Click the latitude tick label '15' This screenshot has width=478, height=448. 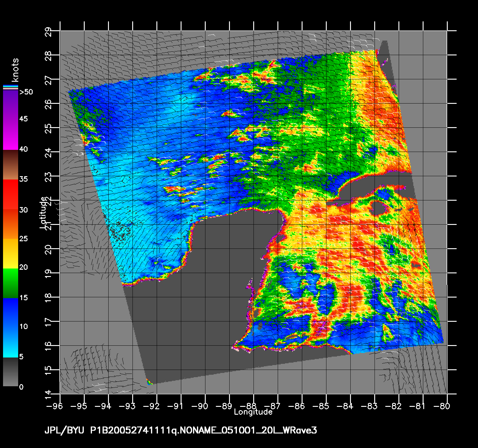point(48,371)
